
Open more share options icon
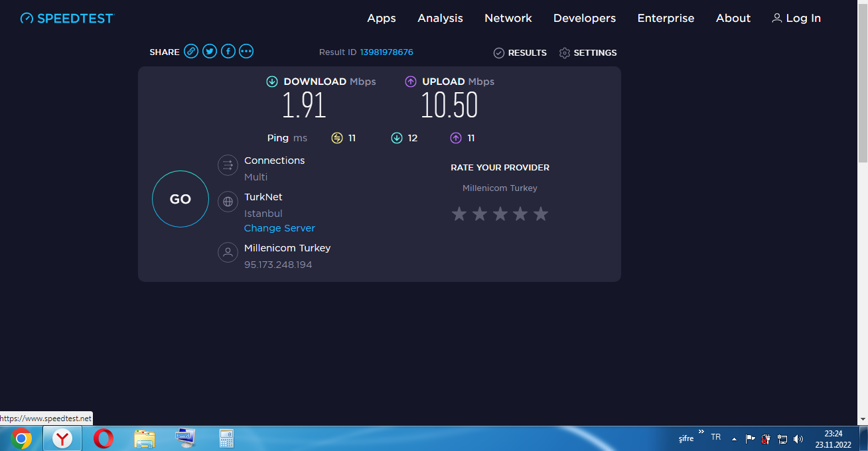[246, 52]
